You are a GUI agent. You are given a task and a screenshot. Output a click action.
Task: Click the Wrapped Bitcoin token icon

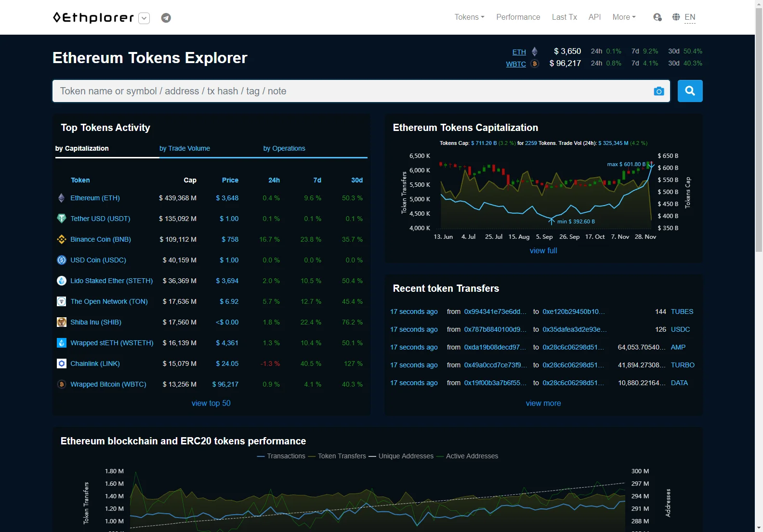click(x=61, y=384)
